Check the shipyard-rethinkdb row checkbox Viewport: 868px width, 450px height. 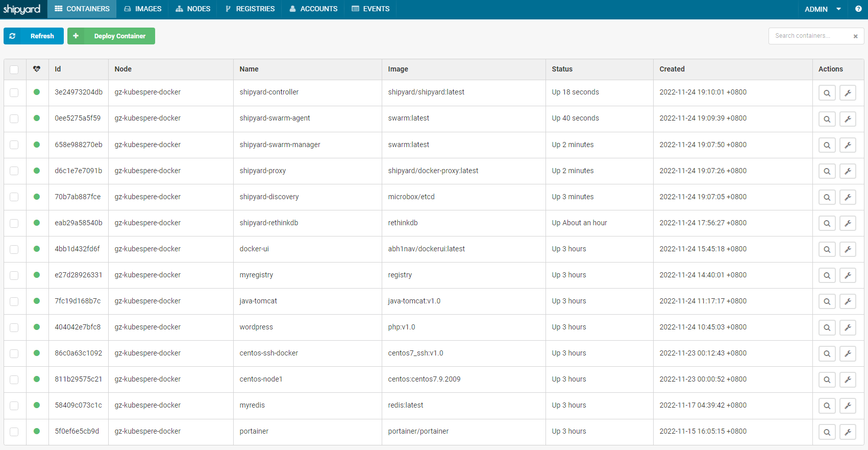click(x=14, y=223)
